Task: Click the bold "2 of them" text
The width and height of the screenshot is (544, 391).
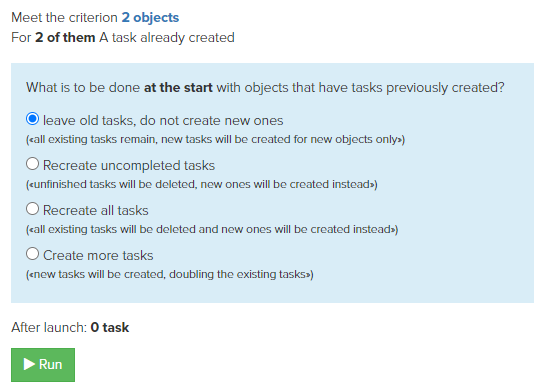Action: pyautogui.click(x=65, y=37)
